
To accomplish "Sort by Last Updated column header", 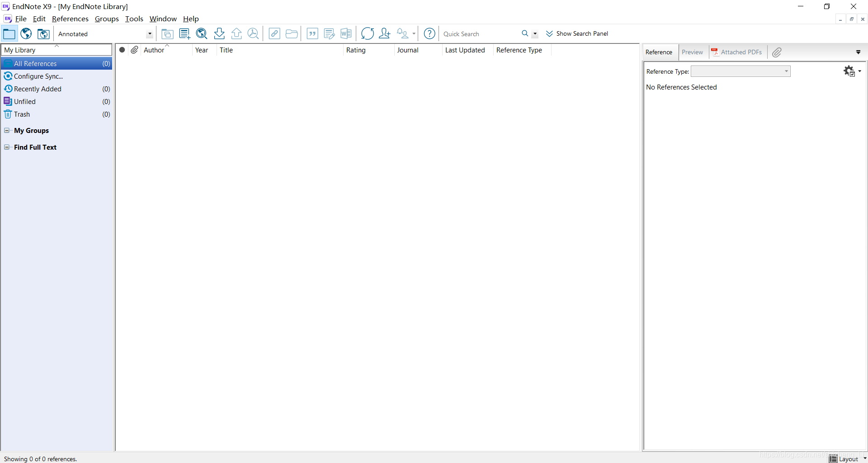I will 467,50.
